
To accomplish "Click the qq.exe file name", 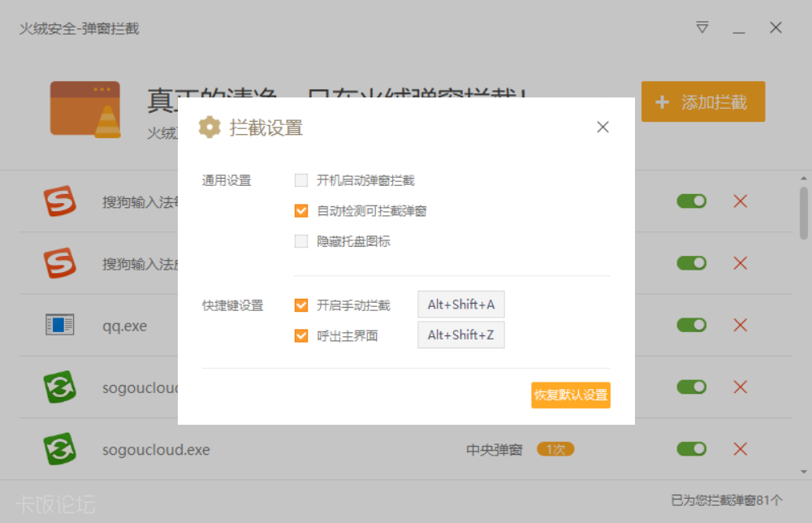I will [x=125, y=326].
